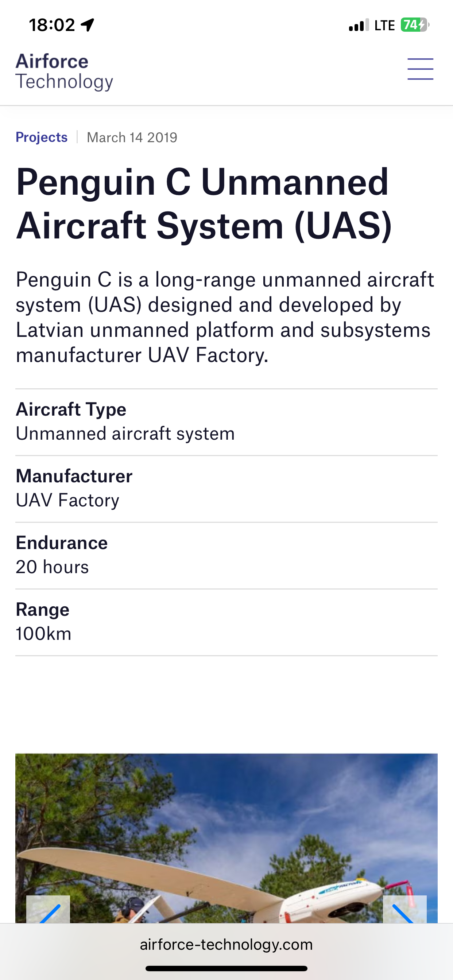Tap the 18:02 clock in status bar
The width and height of the screenshot is (453, 980).
[x=52, y=25]
